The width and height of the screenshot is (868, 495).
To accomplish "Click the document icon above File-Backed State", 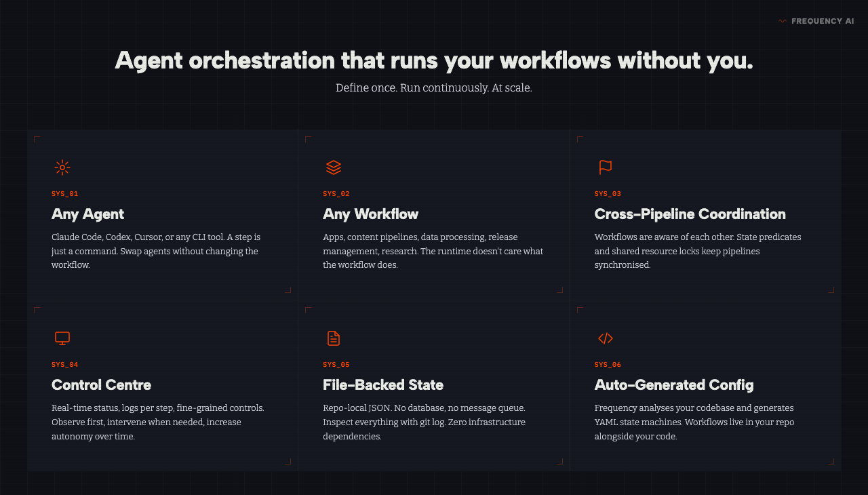I will click(333, 338).
